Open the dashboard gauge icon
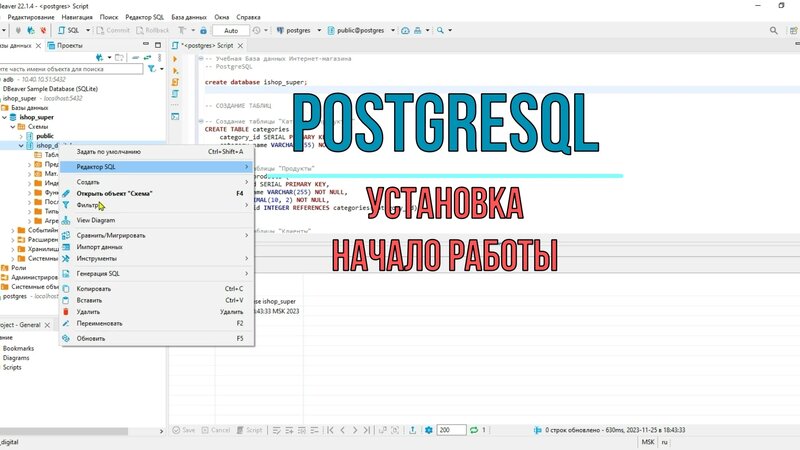This screenshot has width=800, height=450. tap(405, 31)
